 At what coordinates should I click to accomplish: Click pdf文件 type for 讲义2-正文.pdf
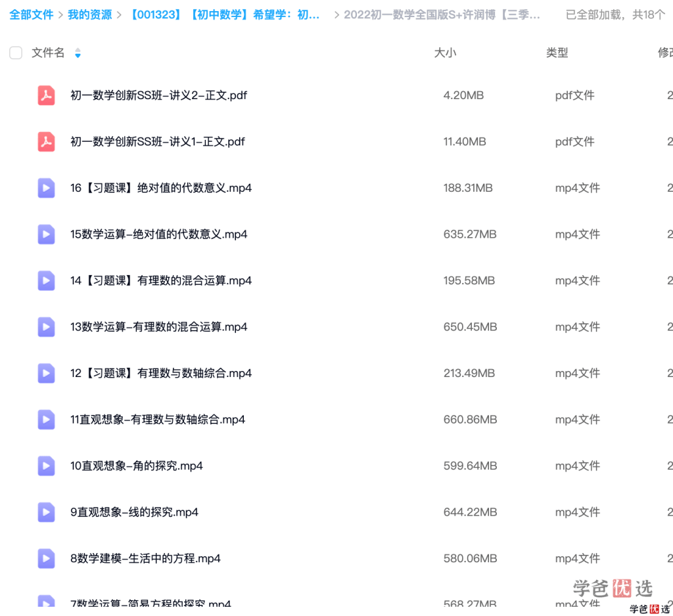click(574, 95)
